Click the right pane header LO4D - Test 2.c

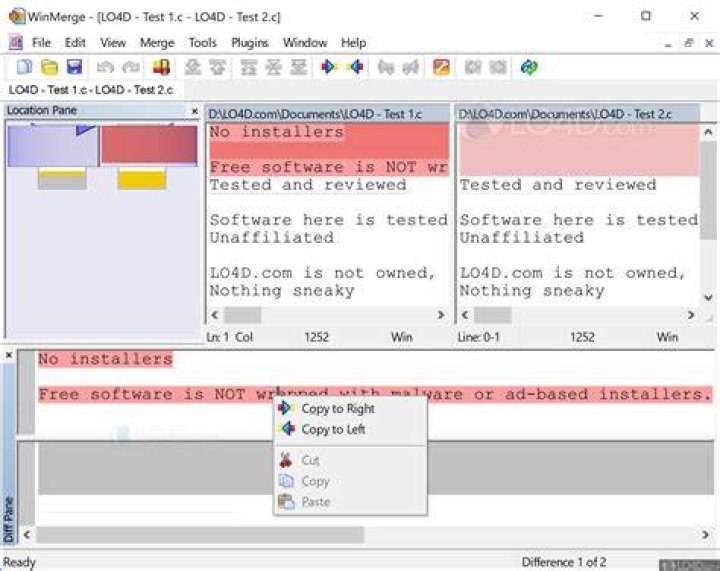(578, 114)
